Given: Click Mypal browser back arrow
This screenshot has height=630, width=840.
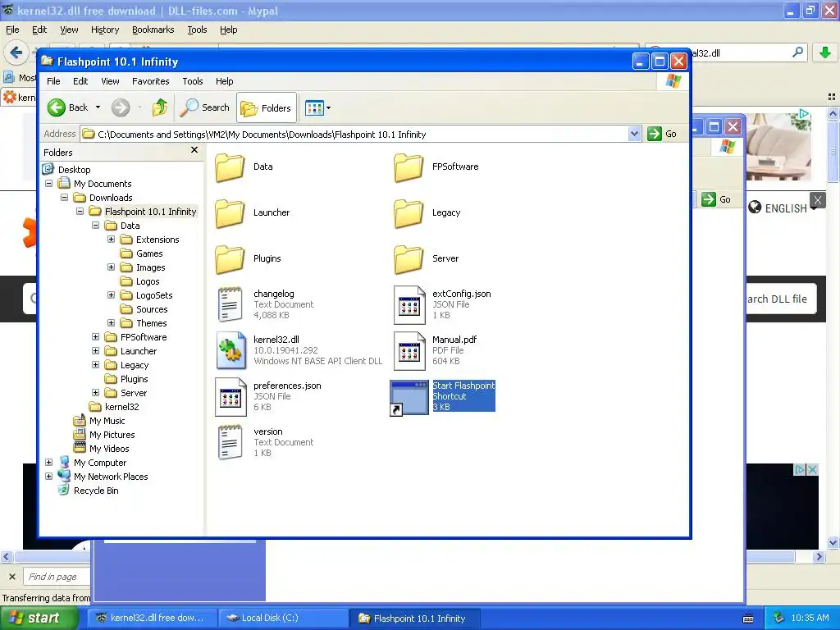Looking at the screenshot, I should tap(16, 52).
